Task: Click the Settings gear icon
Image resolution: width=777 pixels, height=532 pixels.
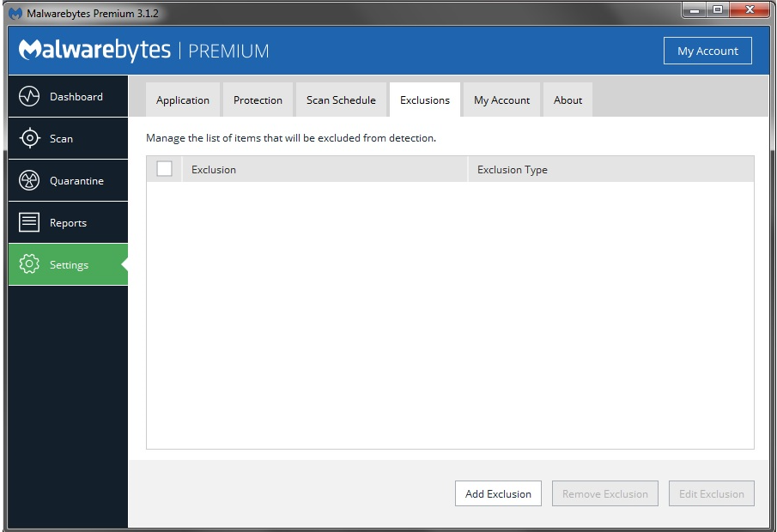Action: 29,264
